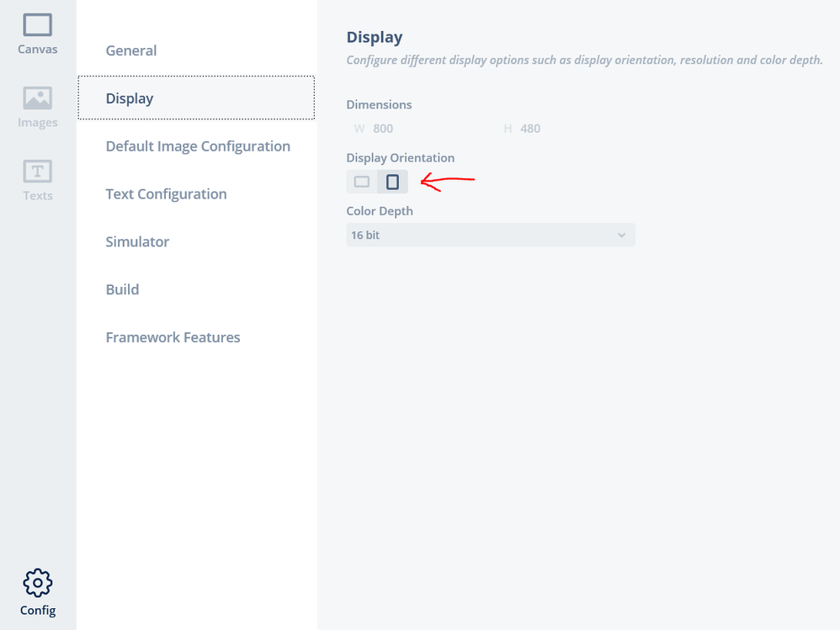Click the Config gear icon
The height and width of the screenshot is (630, 840).
pos(38,583)
